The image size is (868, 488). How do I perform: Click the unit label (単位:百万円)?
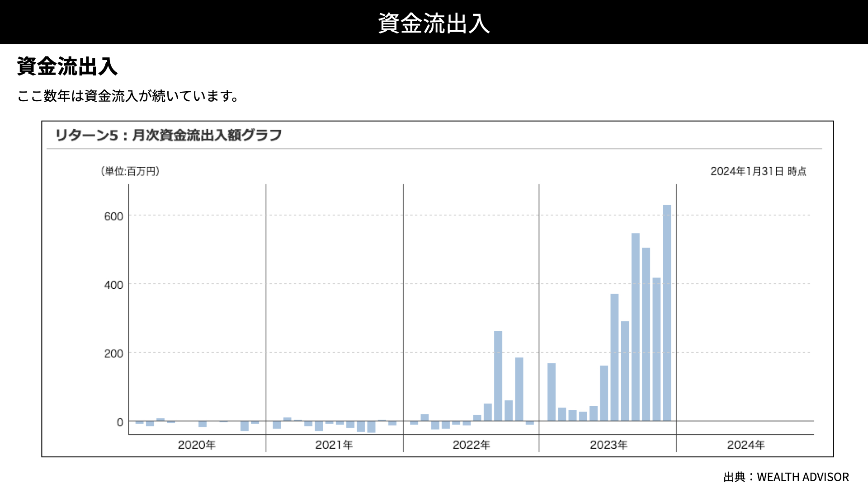pos(130,171)
